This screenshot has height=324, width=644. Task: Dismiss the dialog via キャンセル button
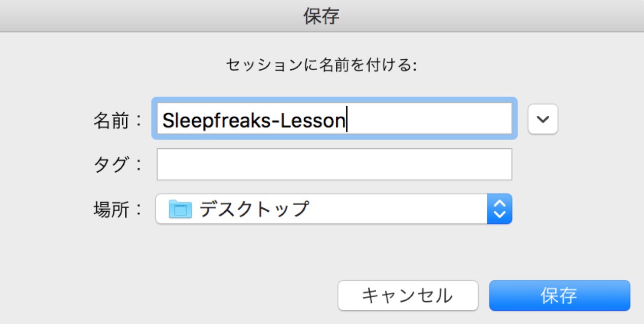(408, 295)
